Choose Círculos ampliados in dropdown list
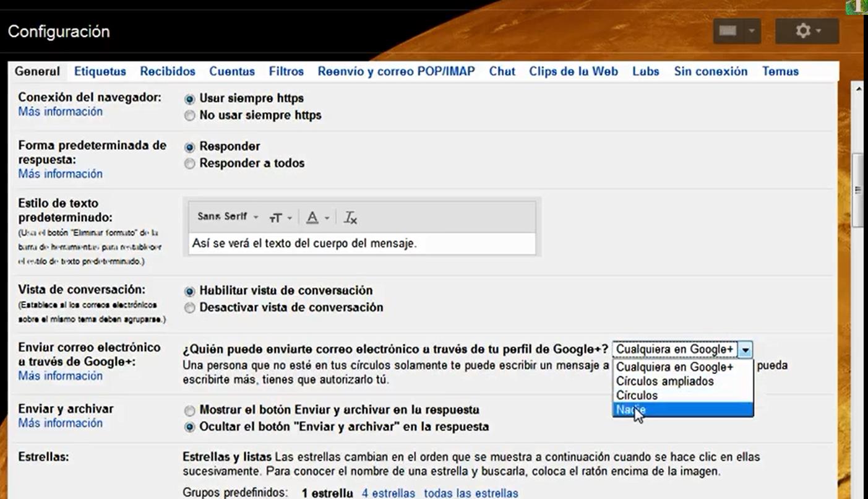The image size is (868, 499). (x=683, y=381)
